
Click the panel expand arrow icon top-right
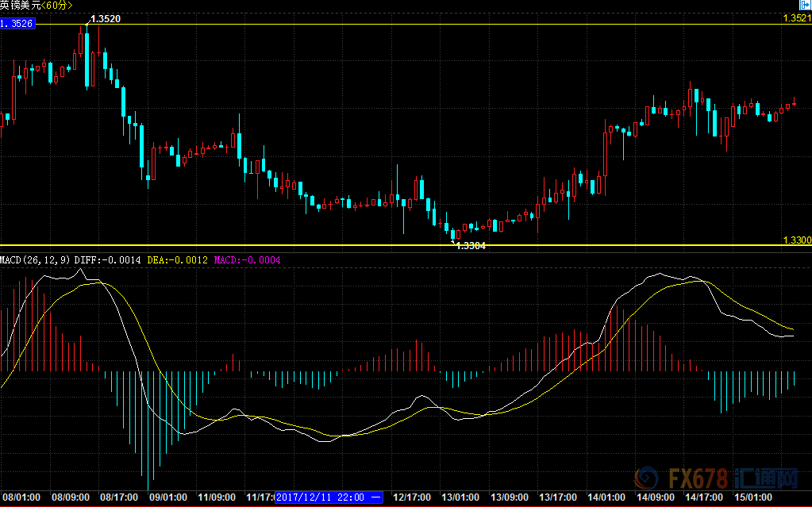tap(805, 5)
